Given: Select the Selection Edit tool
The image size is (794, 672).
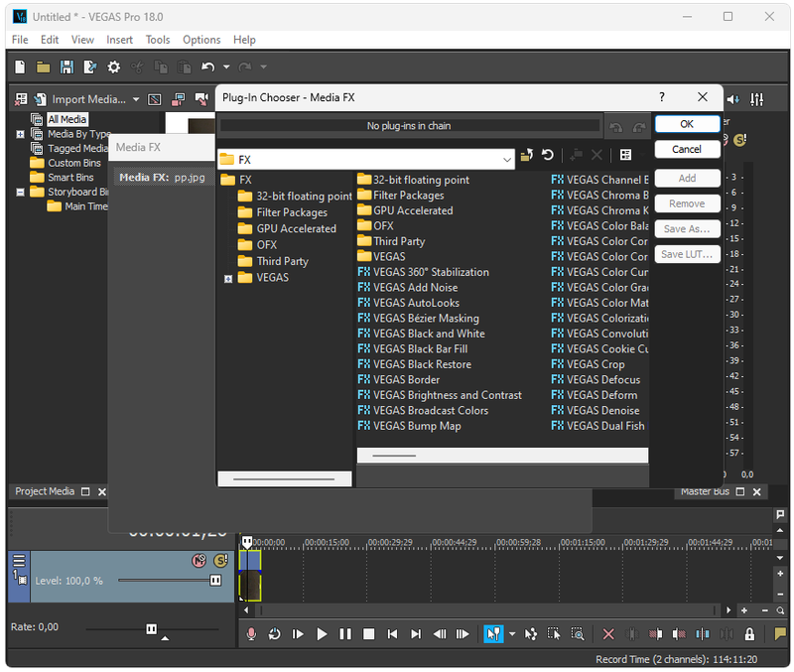Looking at the screenshot, I should click(x=554, y=634).
